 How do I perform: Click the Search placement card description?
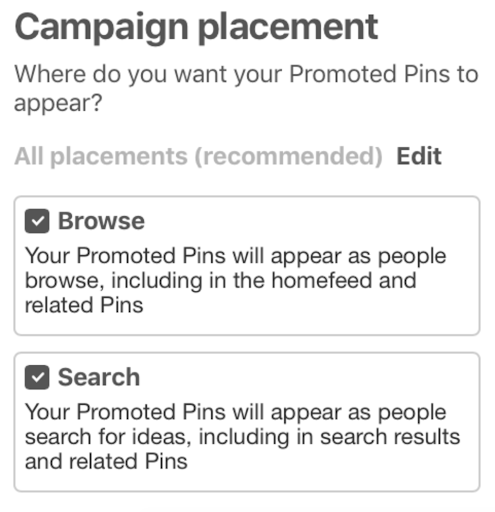[x=242, y=437]
